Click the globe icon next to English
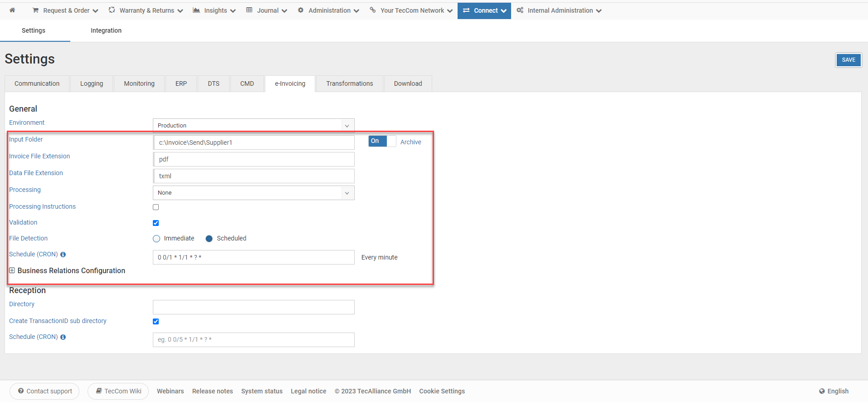Viewport: 868px width, 402px height. tap(822, 391)
